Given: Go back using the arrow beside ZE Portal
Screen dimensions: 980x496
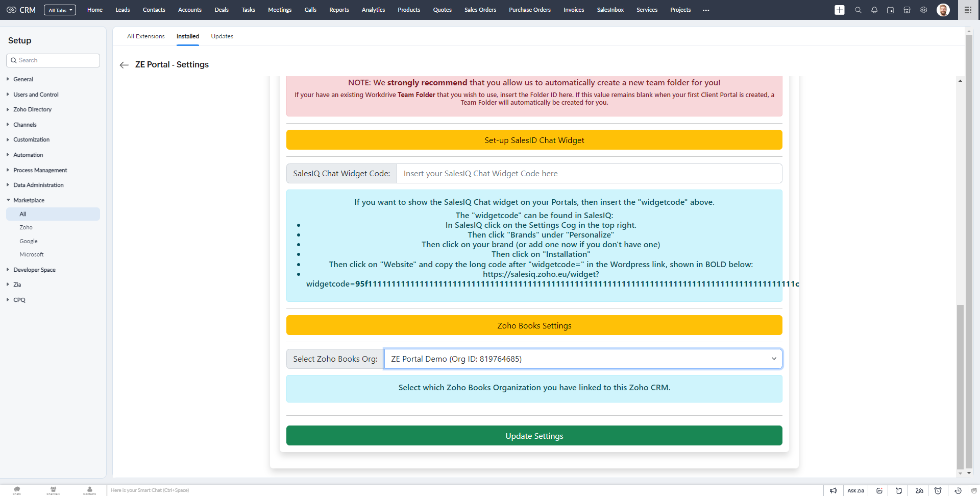Looking at the screenshot, I should 124,65.
